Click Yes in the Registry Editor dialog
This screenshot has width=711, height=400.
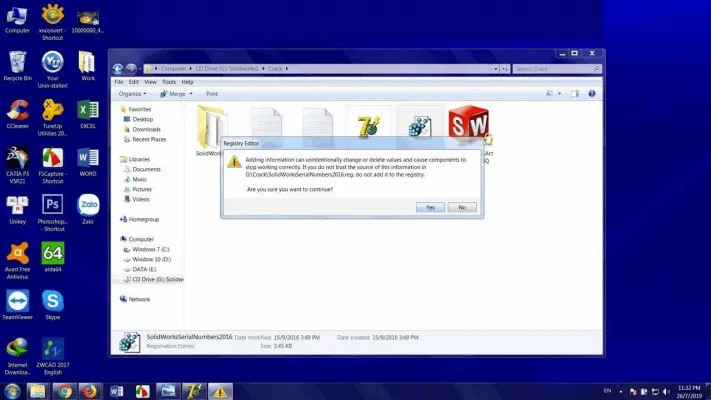click(430, 207)
